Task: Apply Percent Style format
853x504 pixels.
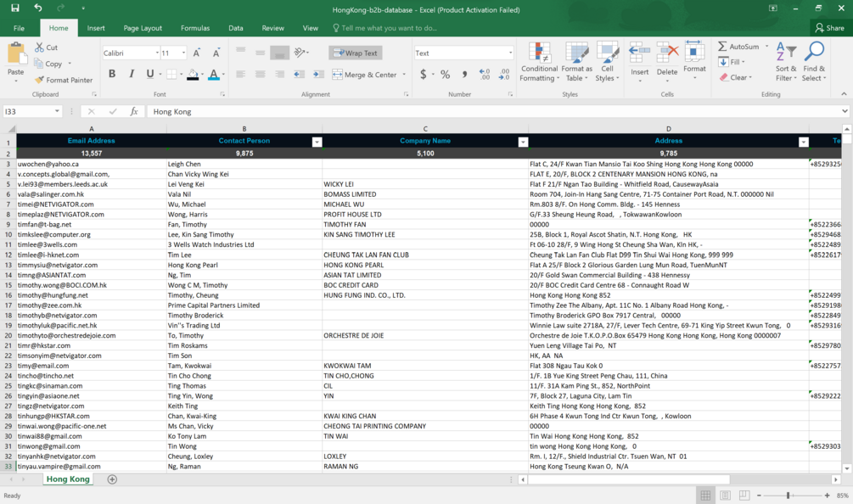Action: pos(445,75)
